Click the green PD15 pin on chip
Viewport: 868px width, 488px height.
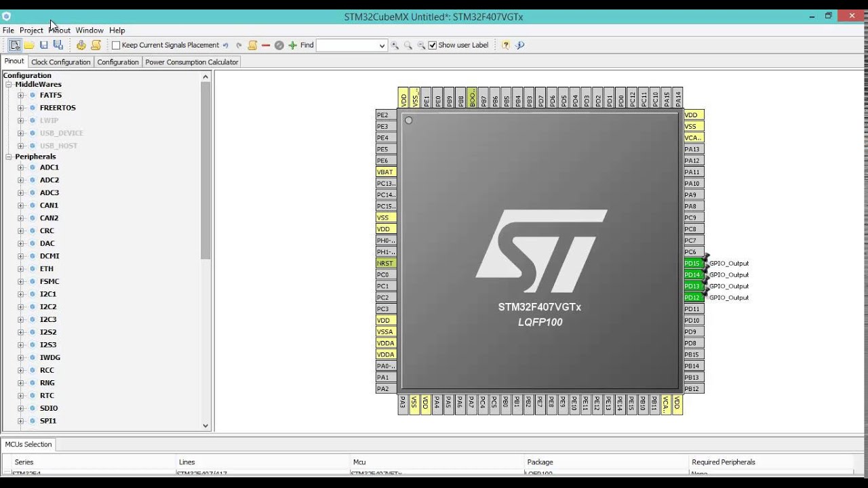tap(693, 264)
